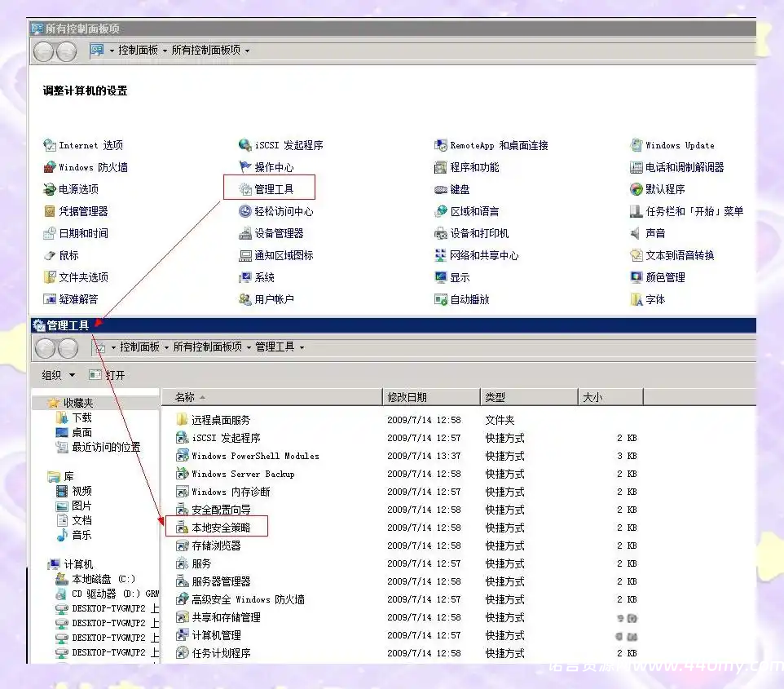The width and height of the screenshot is (784, 689).
Task: Click the Windows 防火墙 icon
Action: pos(50,168)
